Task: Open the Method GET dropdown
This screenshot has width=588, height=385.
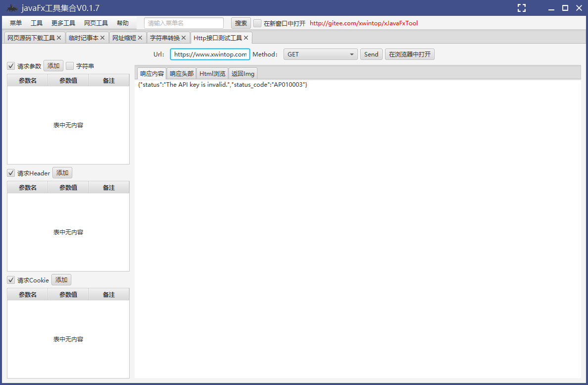Action: [x=320, y=55]
